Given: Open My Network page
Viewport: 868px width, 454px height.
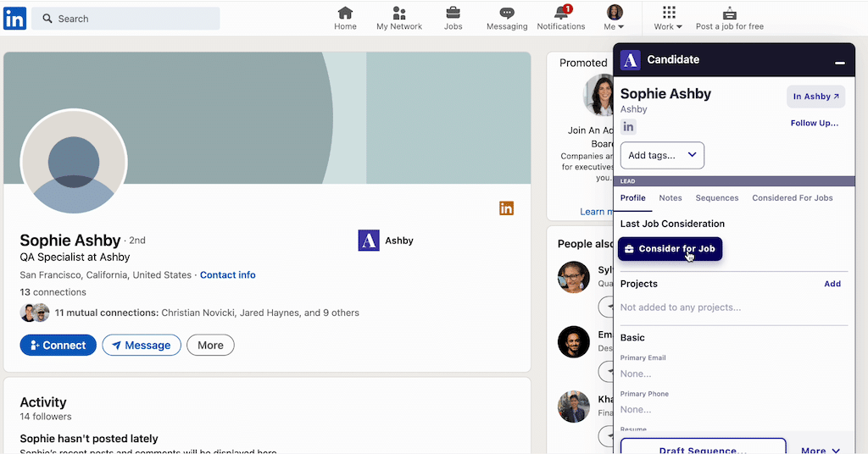Looking at the screenshot, I should click(399, 19).
